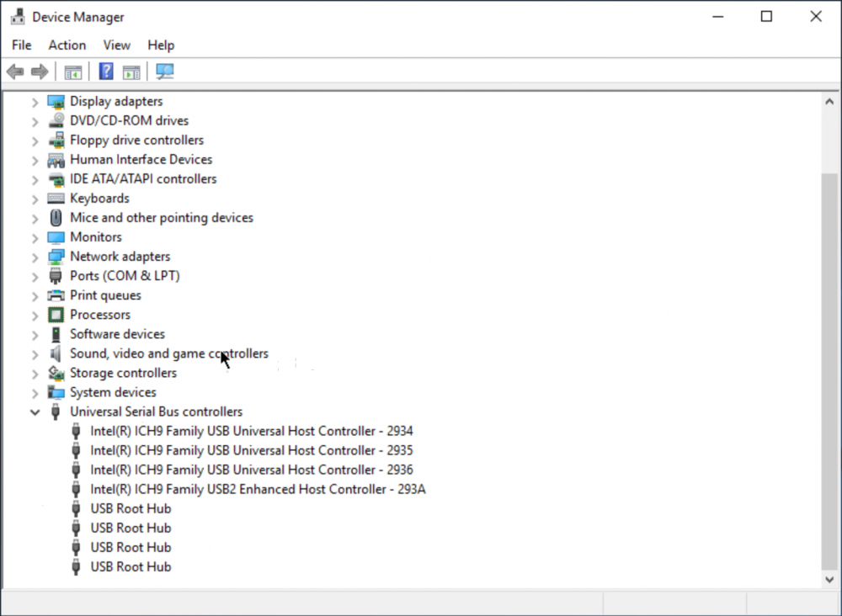This screenshot has height=616, width=842.
Task: Select the Human Interface Devices label
Action: [141, 159]
